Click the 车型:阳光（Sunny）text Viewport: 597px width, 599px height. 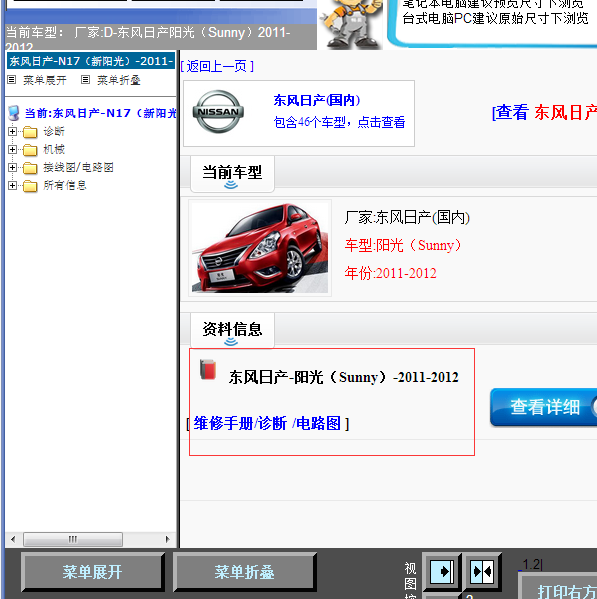tap(403, 245)
